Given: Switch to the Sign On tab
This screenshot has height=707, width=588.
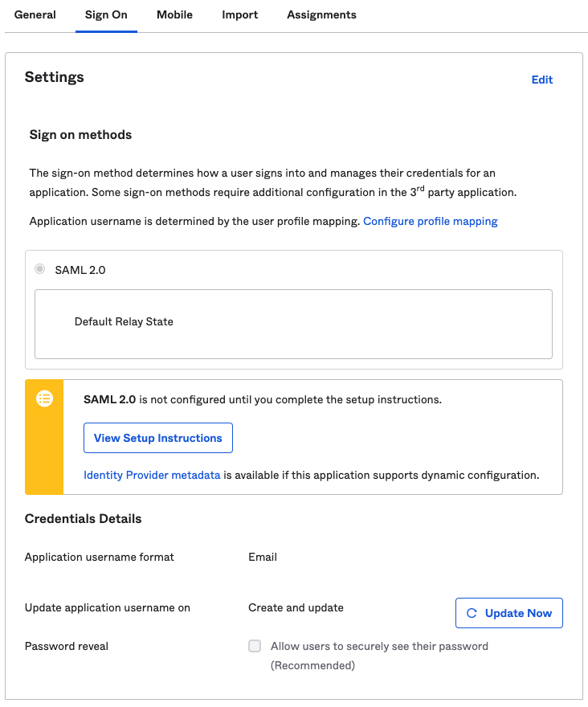Looking at the screenshot, I should click(106, 14).
